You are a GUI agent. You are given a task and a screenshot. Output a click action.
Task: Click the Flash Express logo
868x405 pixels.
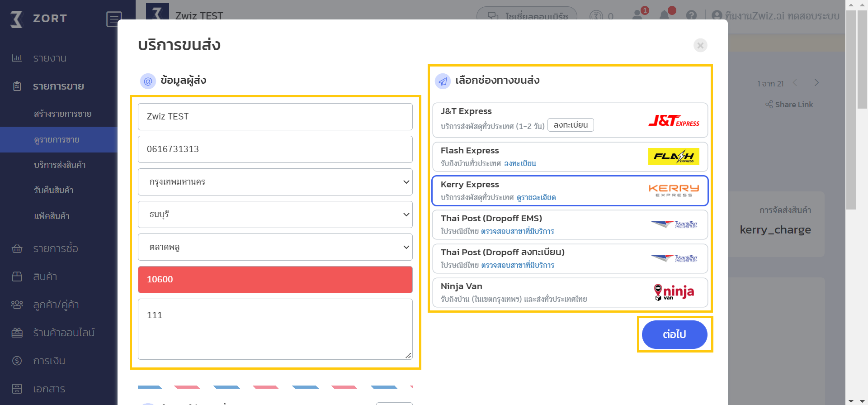click(x=674, y=157)
